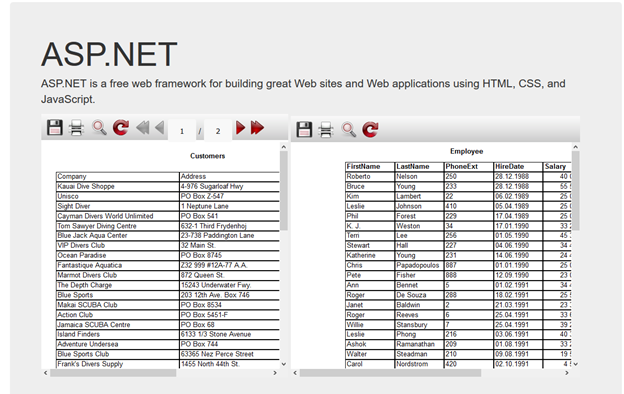Click the Jamaica SCUBA Centre cell
The width and height of the screenshot is (624, 394).
coord(118,324)
